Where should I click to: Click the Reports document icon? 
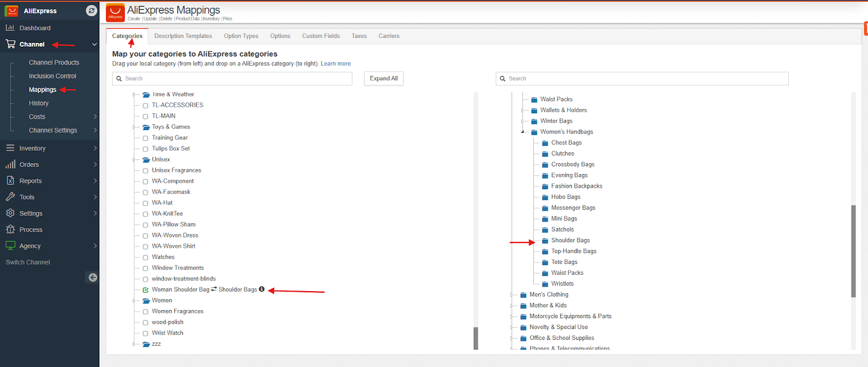point(10,181)
